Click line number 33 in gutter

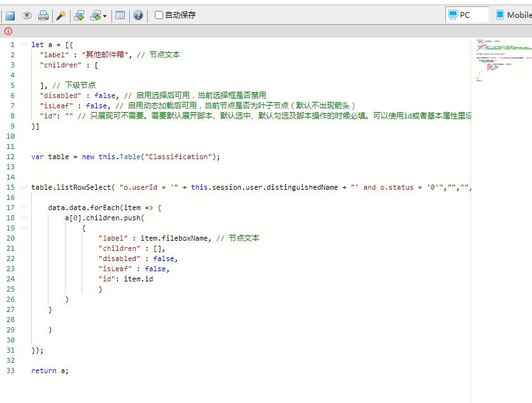[x=11, y=371]
